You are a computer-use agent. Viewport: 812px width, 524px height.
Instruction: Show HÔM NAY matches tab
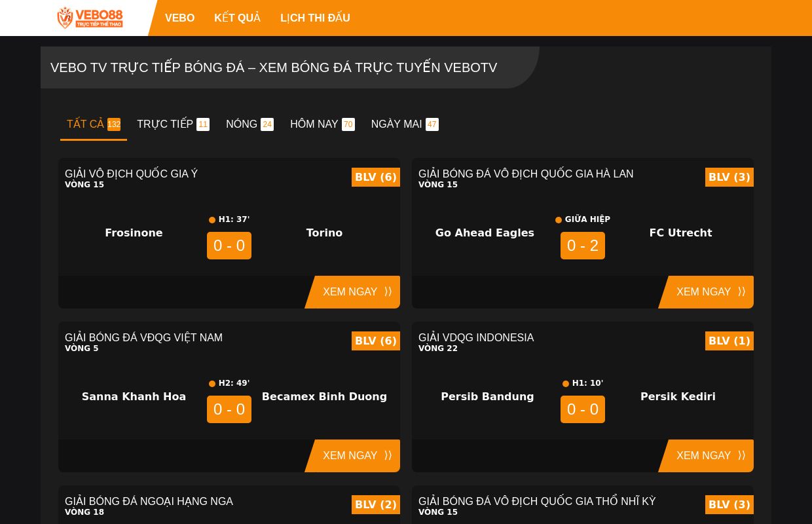tap(322, 124)
